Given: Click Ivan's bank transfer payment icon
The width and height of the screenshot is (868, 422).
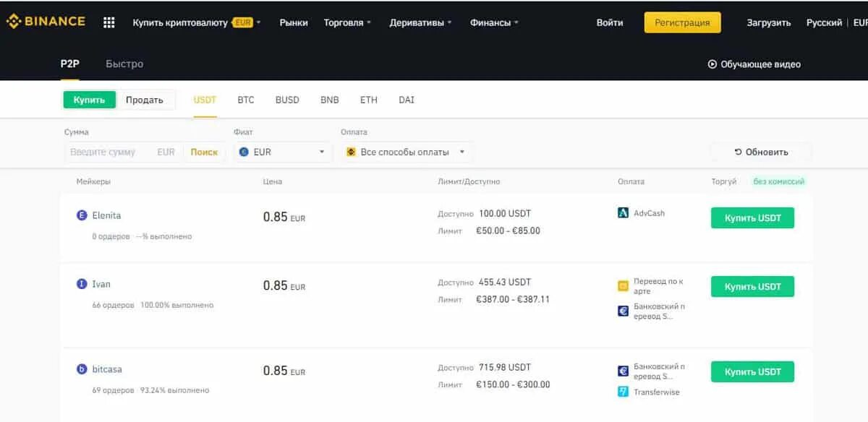Looking at the screenshot, I should [623, 311].
